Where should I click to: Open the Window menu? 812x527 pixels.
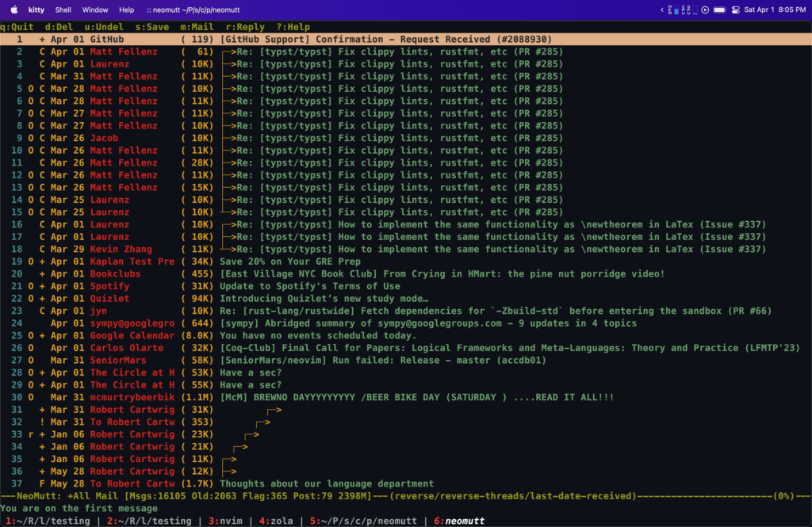point(95,10)
